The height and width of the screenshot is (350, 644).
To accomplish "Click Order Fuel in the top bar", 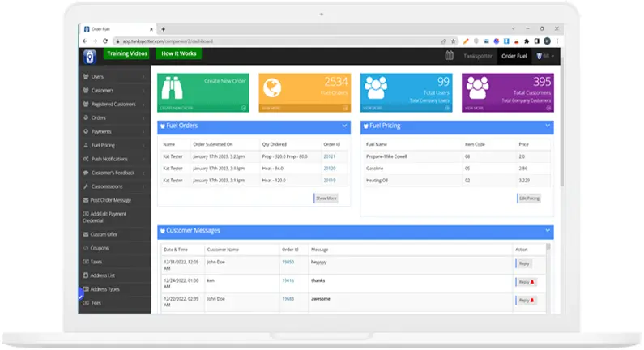I will (514, 56).
